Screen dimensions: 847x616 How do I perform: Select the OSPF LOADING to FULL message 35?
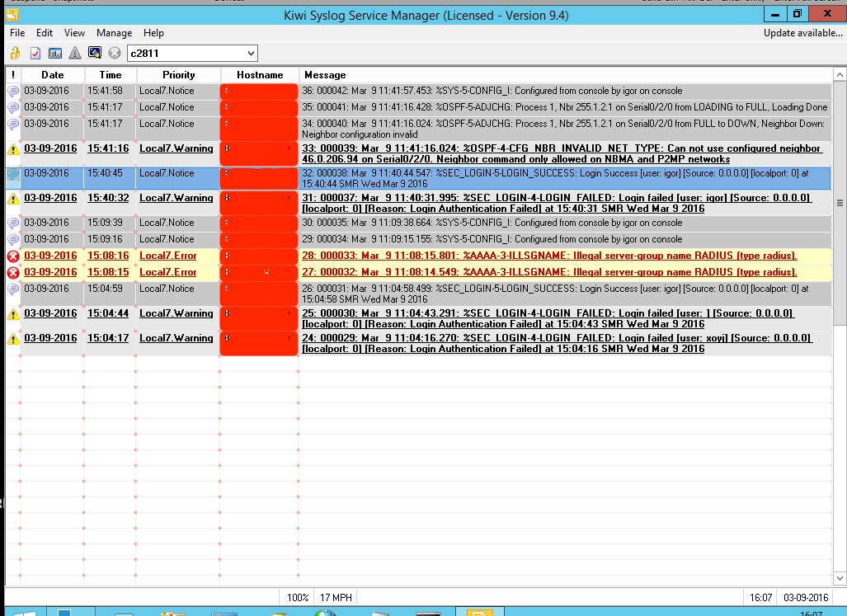pos(565,107)
